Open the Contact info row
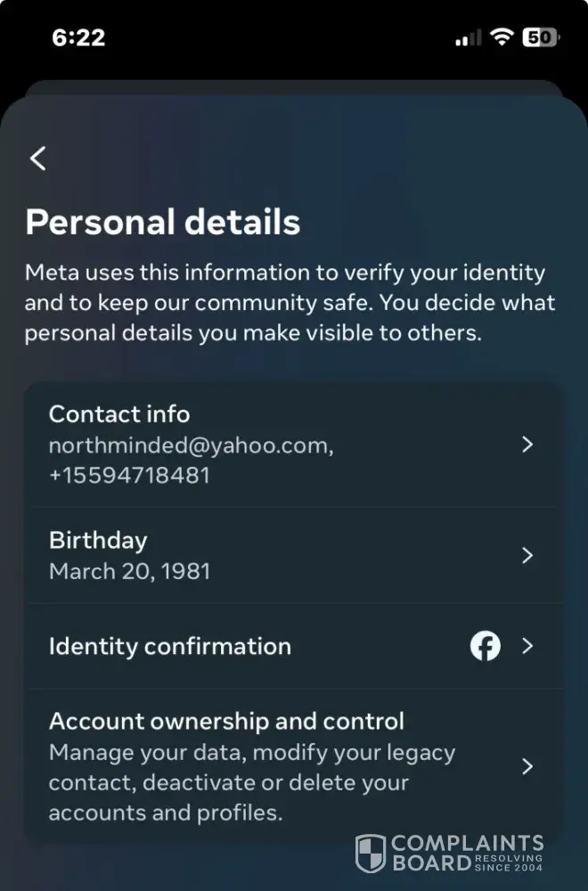This screenshot has height=891, width=588. [294, 445]
